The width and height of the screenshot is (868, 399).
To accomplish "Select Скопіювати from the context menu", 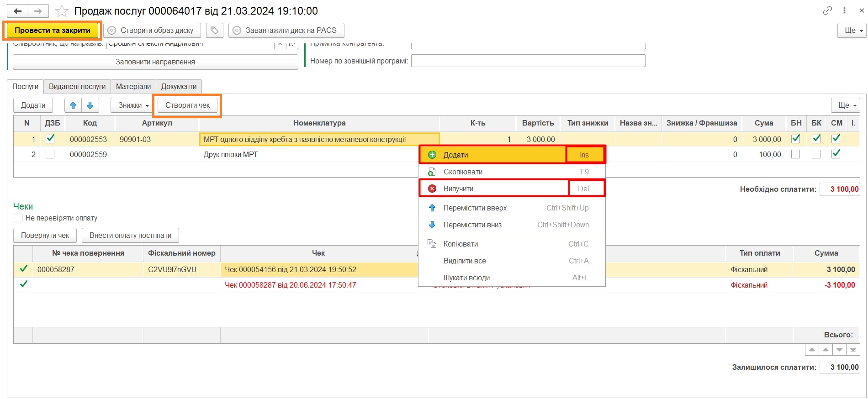I will click(x=463, y=172).
